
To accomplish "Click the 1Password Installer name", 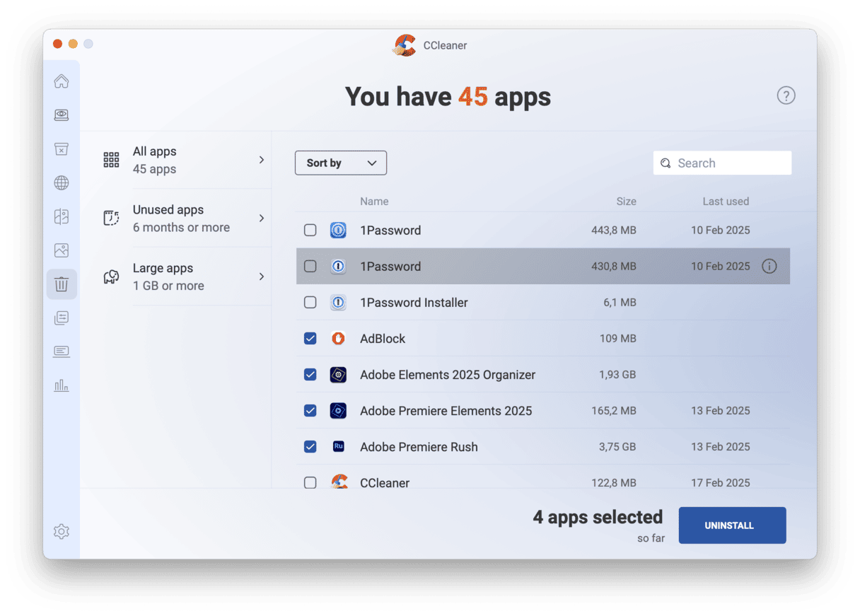I will 414,303.
